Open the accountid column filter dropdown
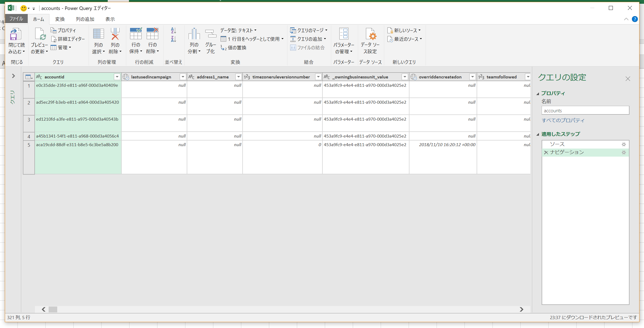644x328 pixels. 117,77
